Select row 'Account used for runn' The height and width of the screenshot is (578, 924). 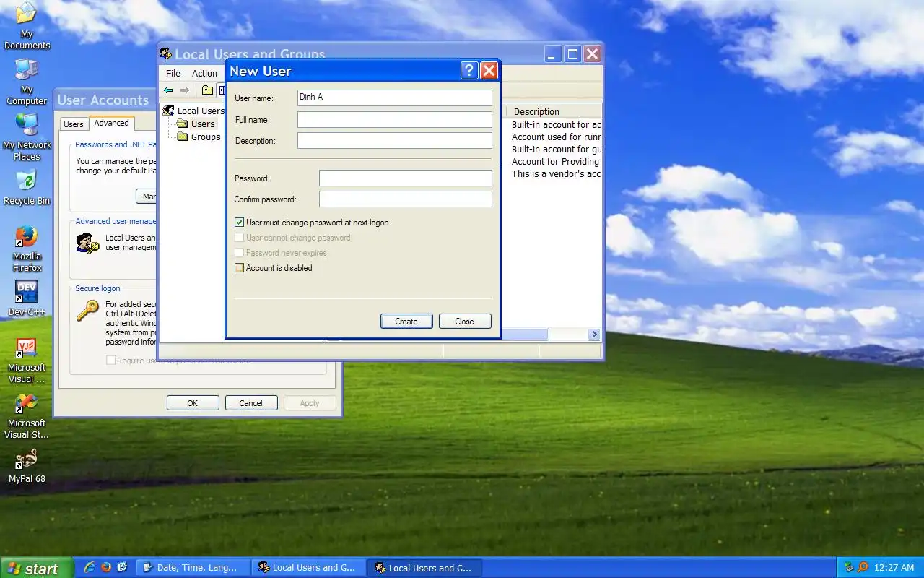pos(557,137)
